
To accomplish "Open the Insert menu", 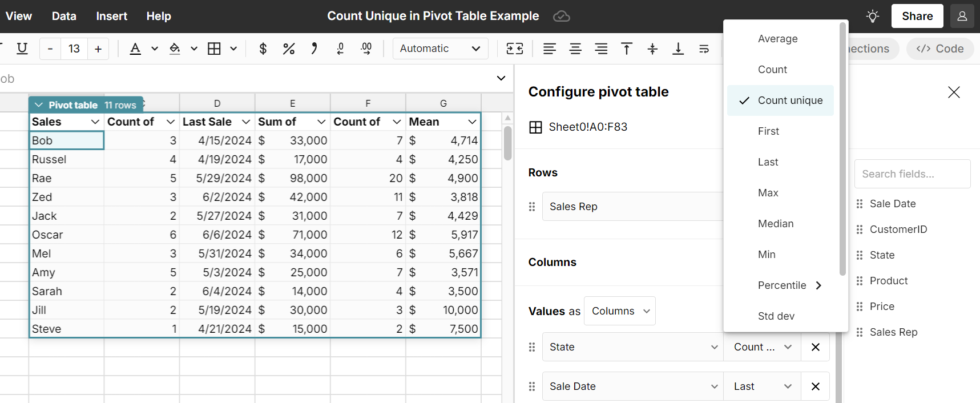I will click(111, 16).
